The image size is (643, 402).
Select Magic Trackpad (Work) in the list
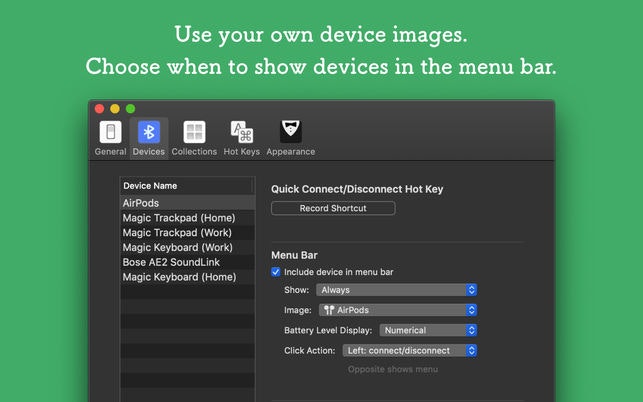(x=187, y=233)
